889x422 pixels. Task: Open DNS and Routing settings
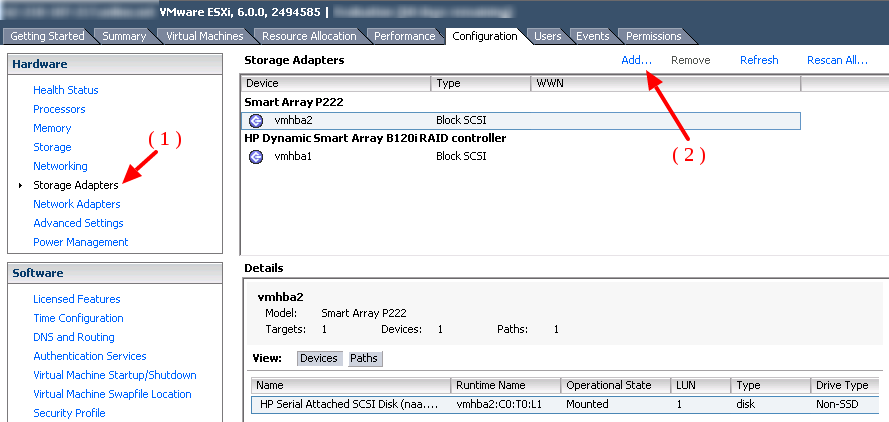(x=73, y=337)
